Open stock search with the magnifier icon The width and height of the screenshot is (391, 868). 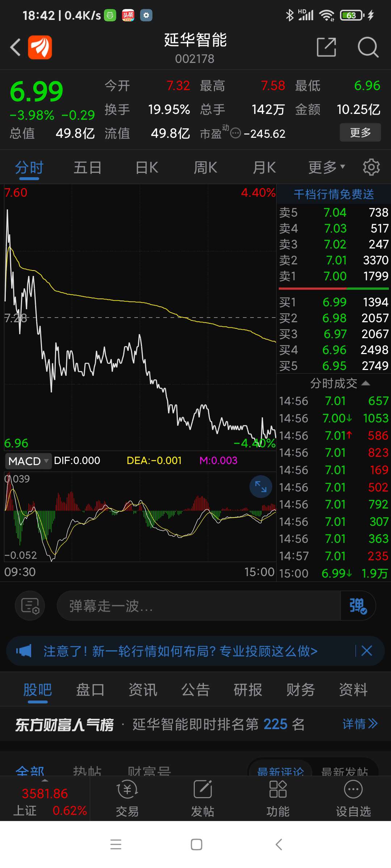pyautogui.click(x=368, y=47)
